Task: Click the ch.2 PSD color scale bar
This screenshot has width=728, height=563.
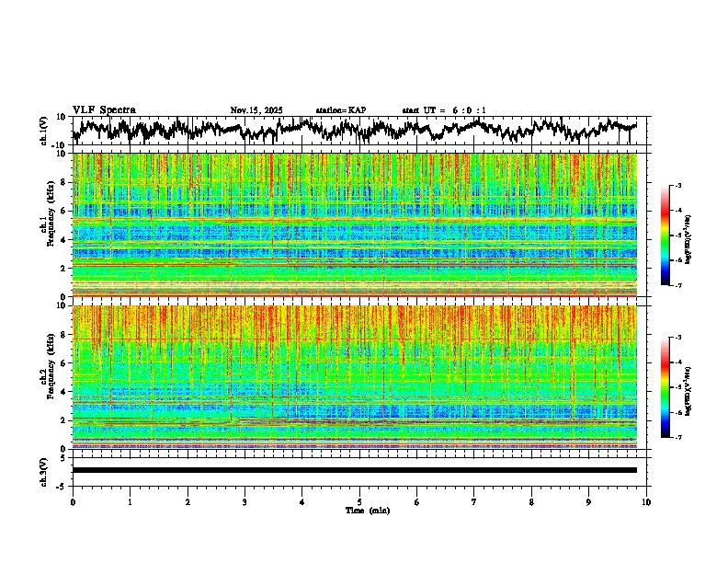Action: tap(665, 387)
